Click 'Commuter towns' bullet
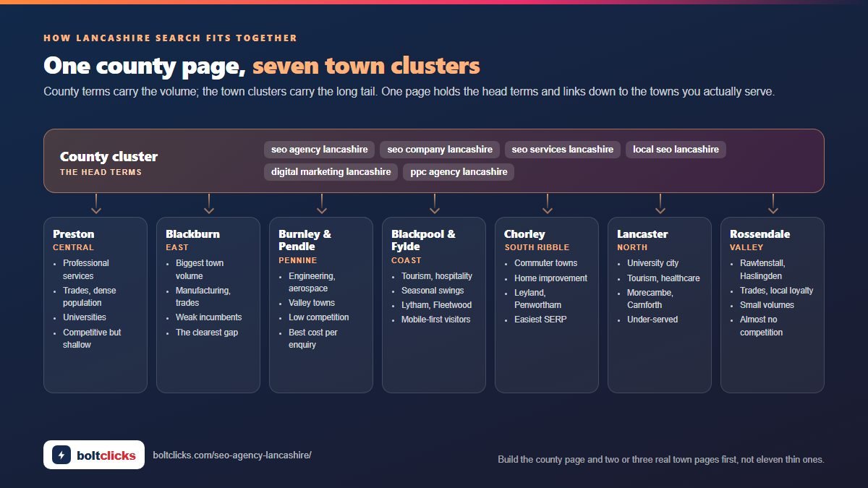Viewport: 868px width, 488px height. click(546, 263)
